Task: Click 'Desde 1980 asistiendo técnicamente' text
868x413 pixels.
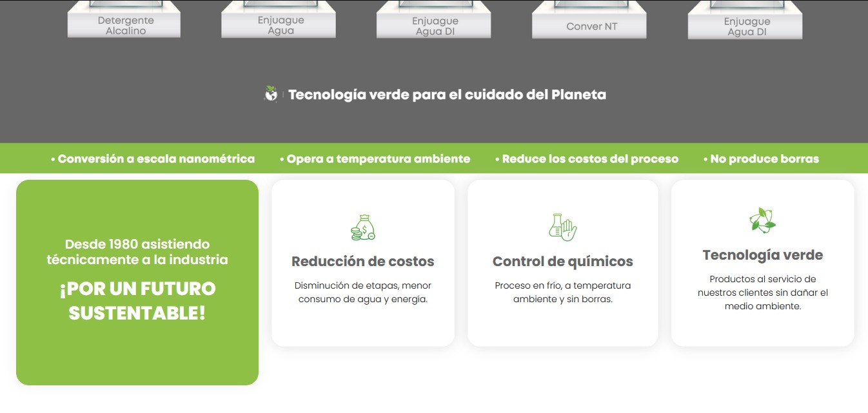Action: 137,252
